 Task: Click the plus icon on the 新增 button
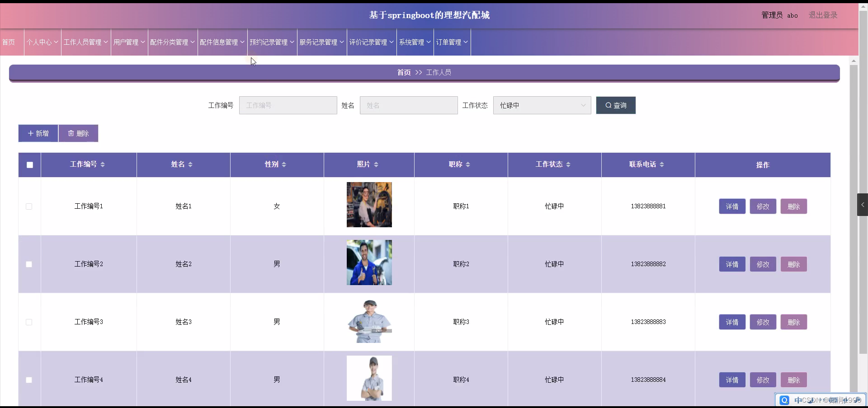pos(31,133)
